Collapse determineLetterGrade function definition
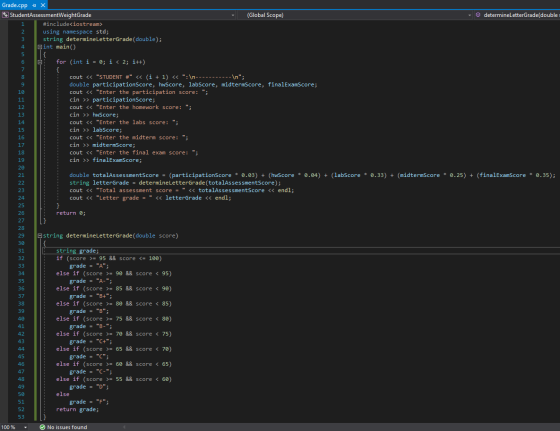 [x=40, y=236]
